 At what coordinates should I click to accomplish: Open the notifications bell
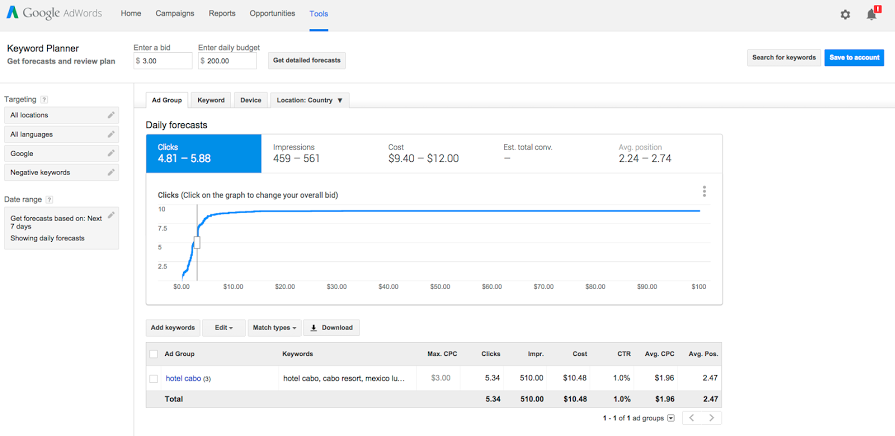(871, 14)
